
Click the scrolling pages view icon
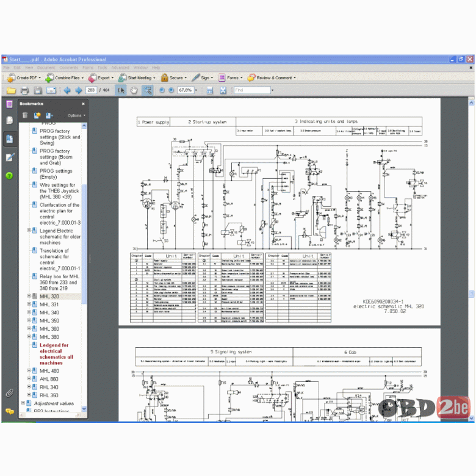pos(210,90)
